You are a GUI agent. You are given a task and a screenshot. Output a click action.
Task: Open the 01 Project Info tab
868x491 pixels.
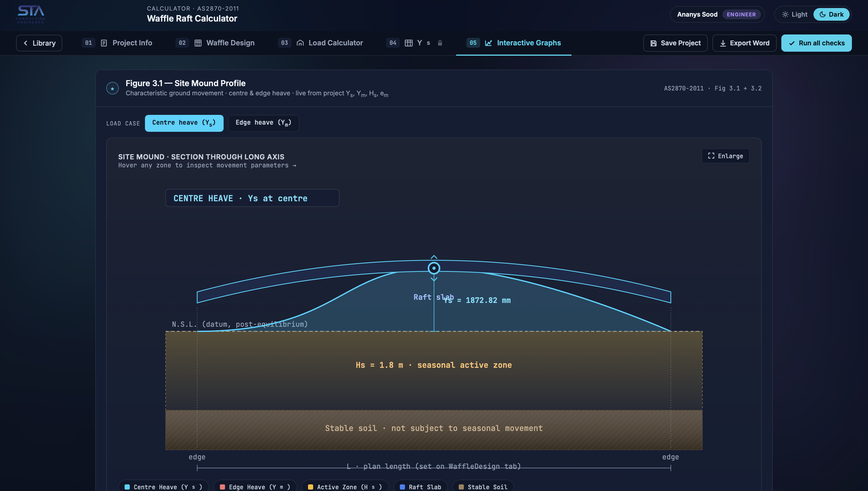click(117, 43)
